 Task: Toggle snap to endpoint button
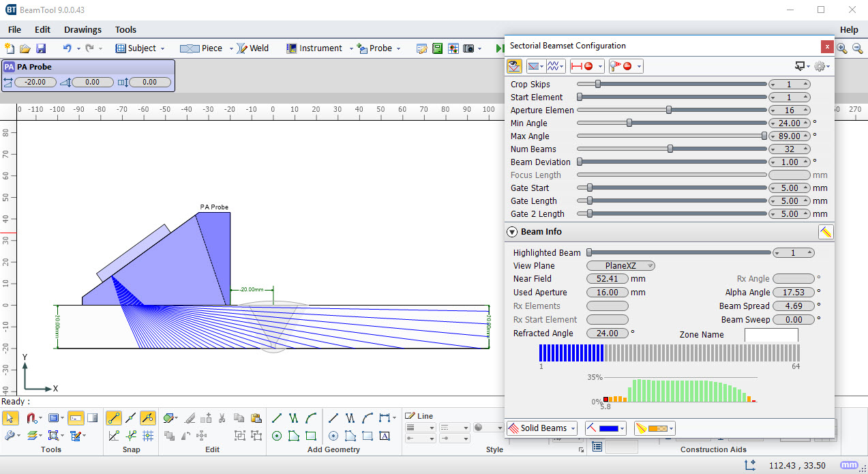(x=114, y=417)
